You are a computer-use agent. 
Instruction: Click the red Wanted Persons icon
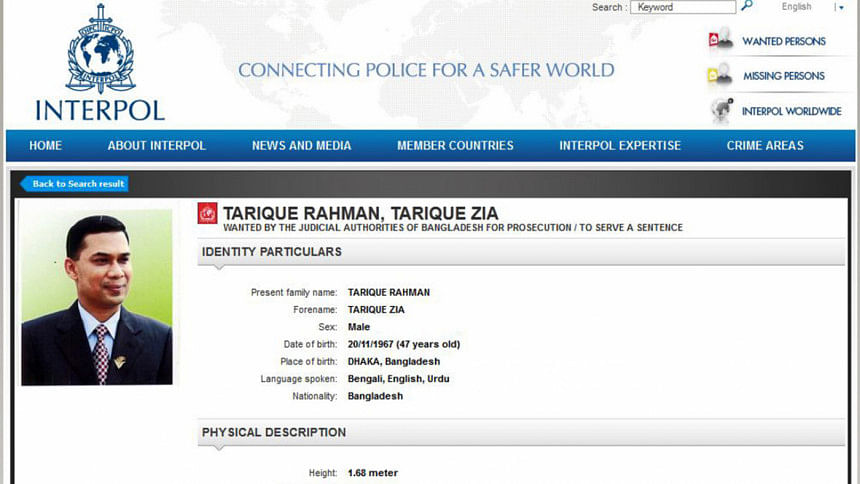click(719, 41)
